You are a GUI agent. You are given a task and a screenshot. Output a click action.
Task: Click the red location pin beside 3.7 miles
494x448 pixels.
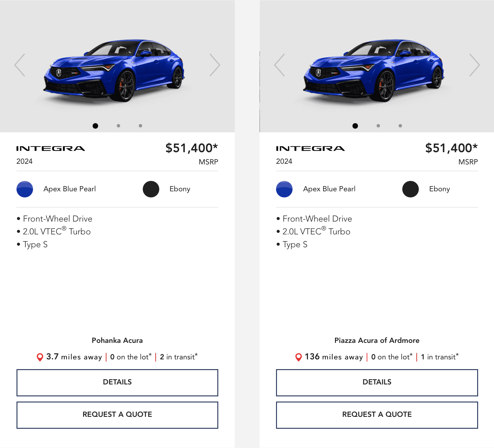coord(40,357)
